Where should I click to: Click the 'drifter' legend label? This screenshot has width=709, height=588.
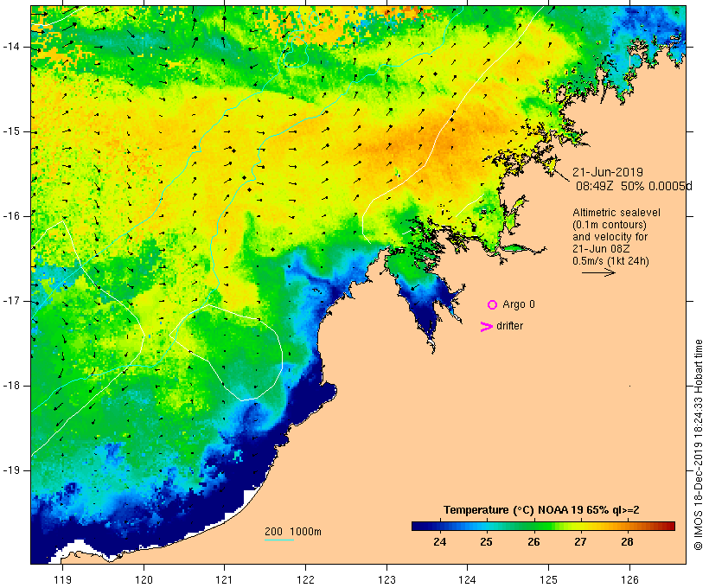coord(509,326)
